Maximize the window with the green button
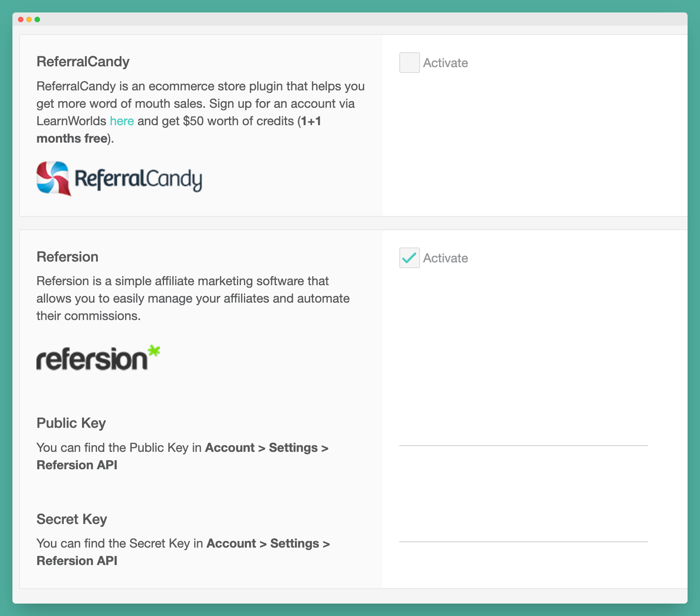This screenshot has width=700, height=616. (37, 19)
